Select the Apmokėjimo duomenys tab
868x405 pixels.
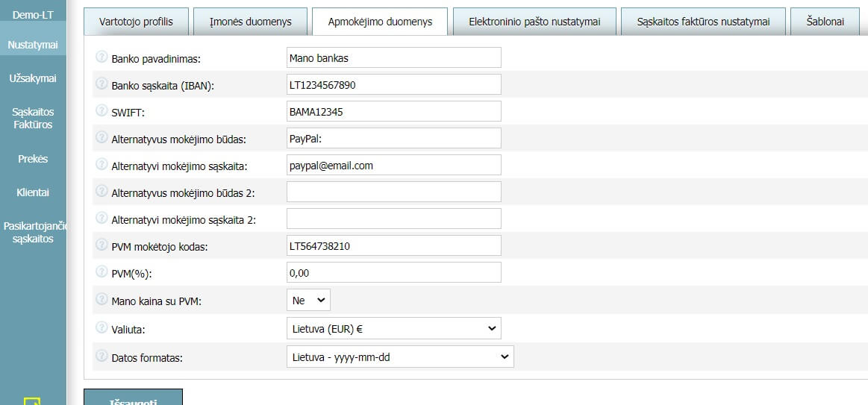tap(380, 22)
